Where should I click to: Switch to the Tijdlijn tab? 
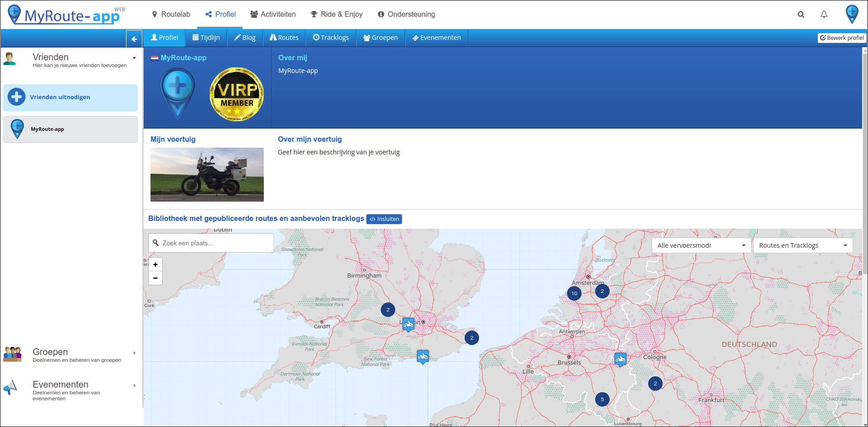(x=206, y=38)
